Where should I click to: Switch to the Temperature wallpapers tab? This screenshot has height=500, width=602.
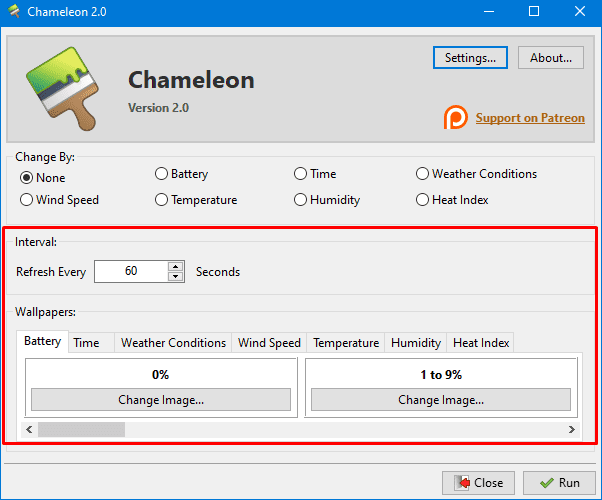(346, 343)
